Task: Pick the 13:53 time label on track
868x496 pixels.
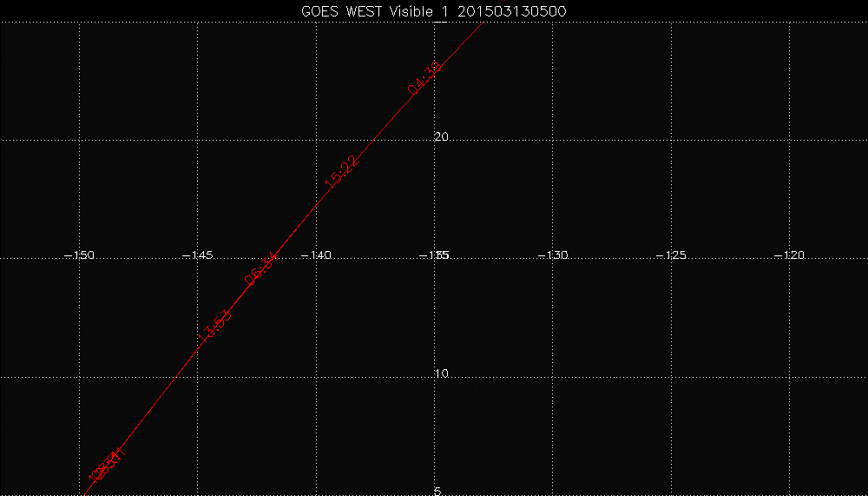Action: tap(214, 326)
